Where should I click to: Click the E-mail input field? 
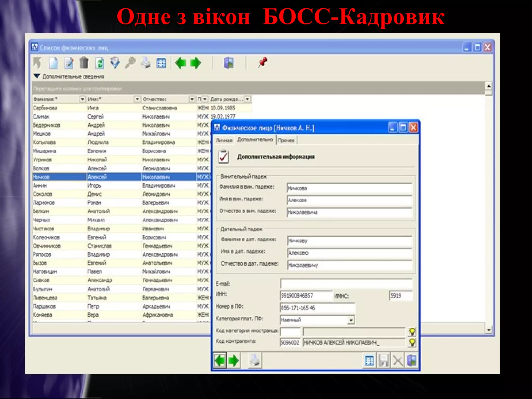[x=346, y=283]
